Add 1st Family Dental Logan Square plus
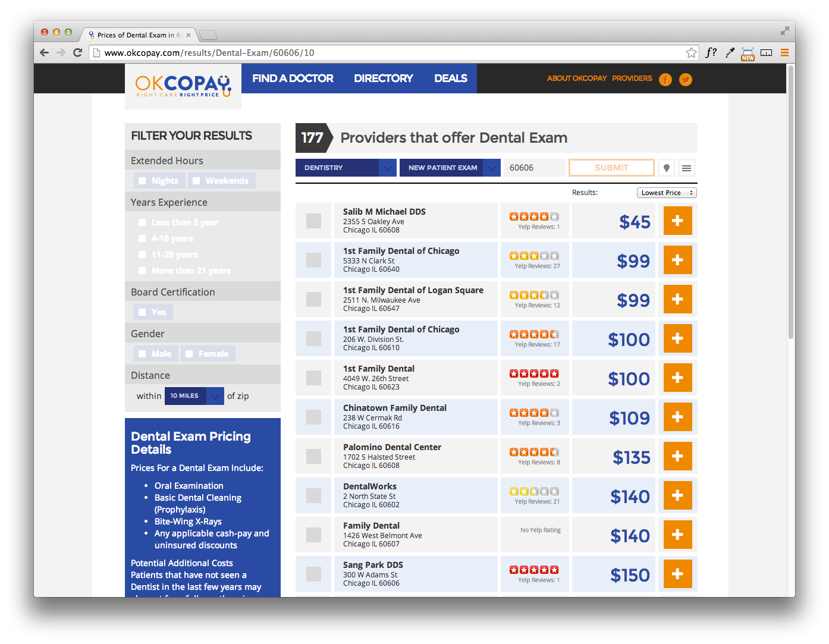Viewport: 829px width, 644px height. coord(677,299)
